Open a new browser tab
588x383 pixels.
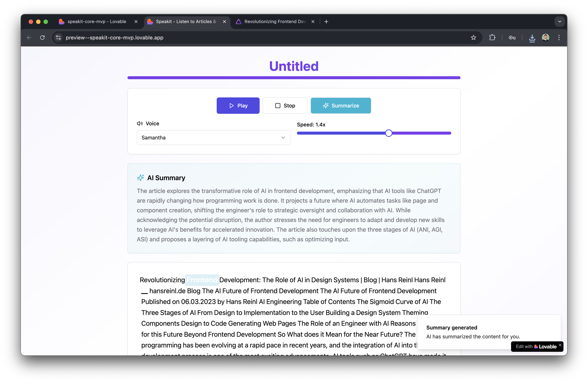tap(326, 22)
